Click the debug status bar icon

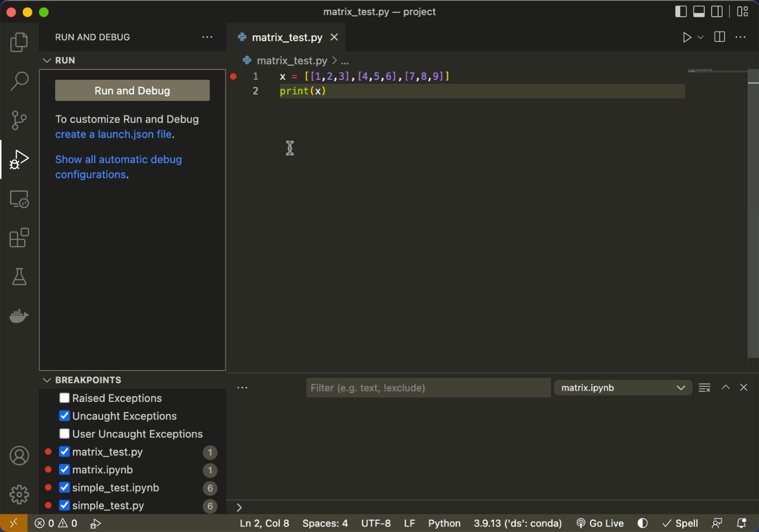coord(96,523)
